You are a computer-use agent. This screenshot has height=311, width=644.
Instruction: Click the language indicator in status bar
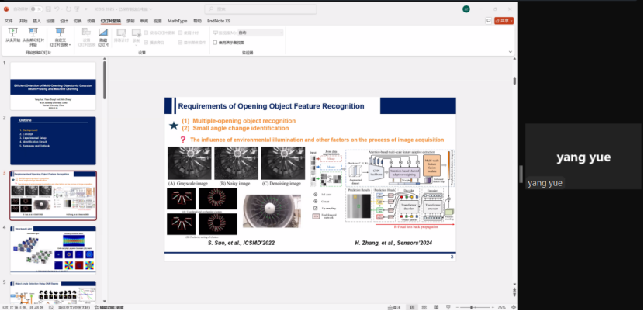[x=74, y=307]
